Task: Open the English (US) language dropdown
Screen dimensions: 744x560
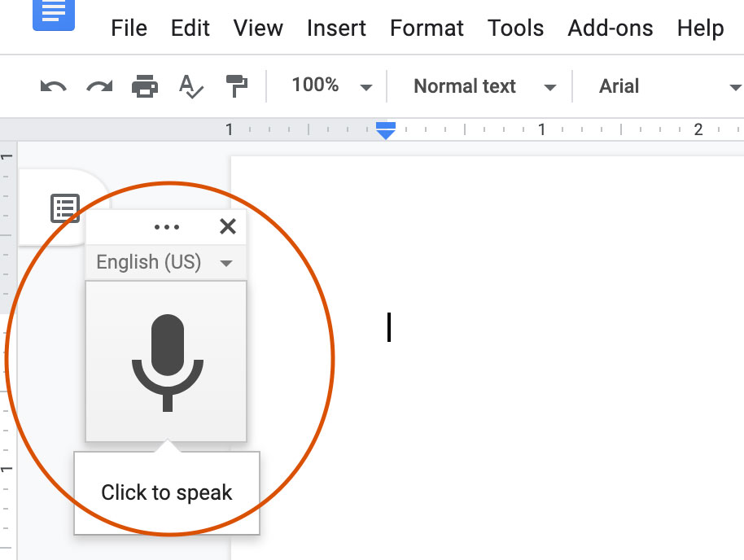Action: click(x=164, y=262)
